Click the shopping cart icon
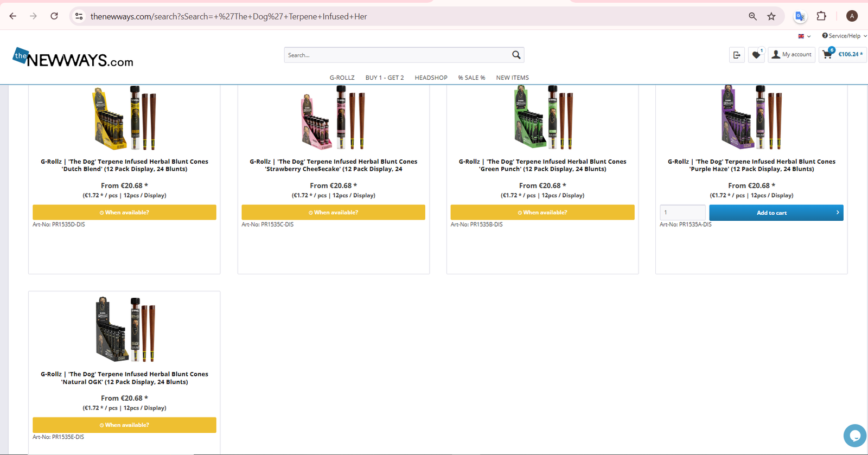 [827, 54]
